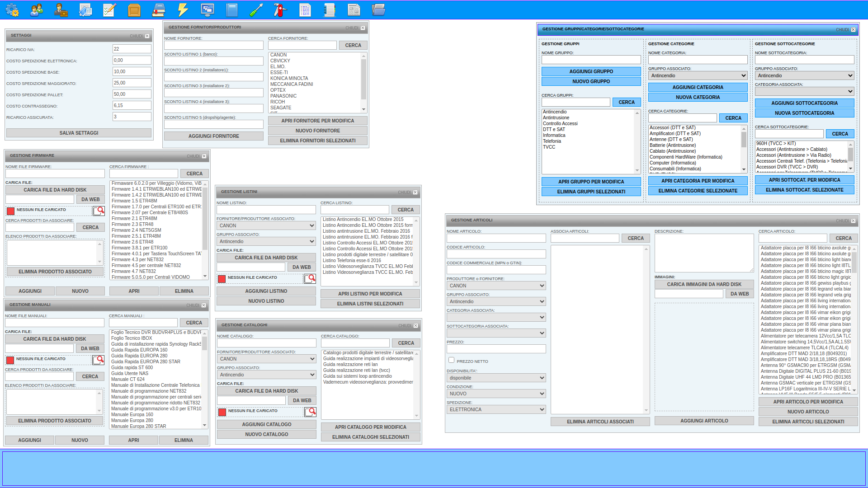Click the text document page icon
The image size is (868, 488).
305,10
